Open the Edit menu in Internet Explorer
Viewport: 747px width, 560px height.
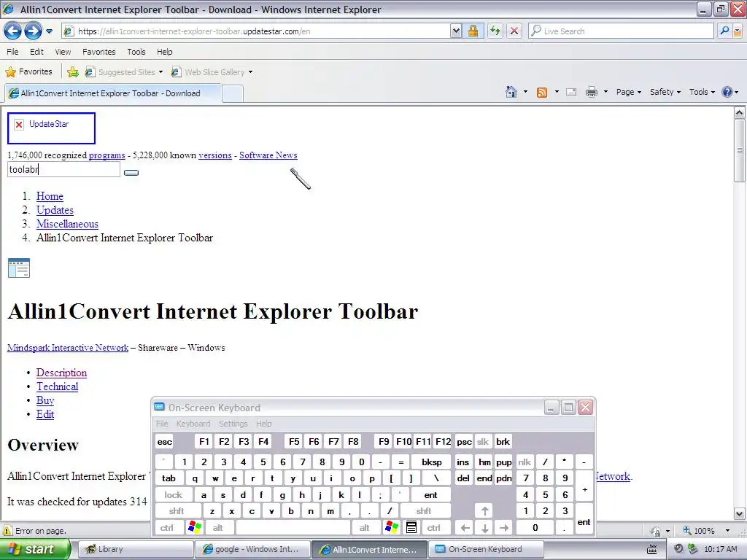36,52
